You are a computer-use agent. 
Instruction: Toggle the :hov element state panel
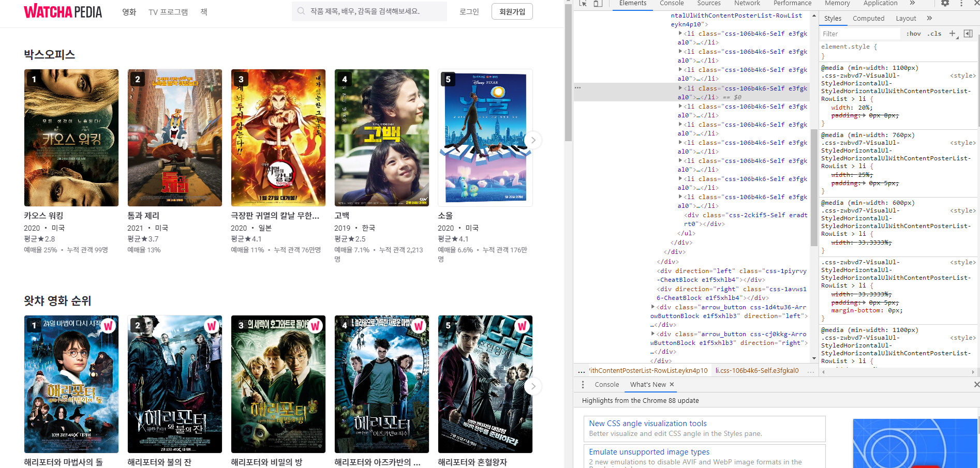pyautogui.click(x=913, y=34)
